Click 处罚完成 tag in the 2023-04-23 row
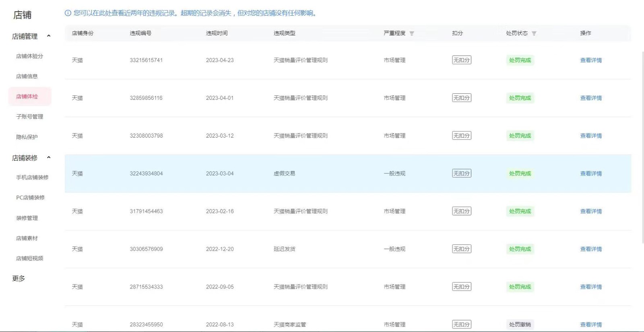This screenshot has width=644, height=332. (x=520, y=60)
